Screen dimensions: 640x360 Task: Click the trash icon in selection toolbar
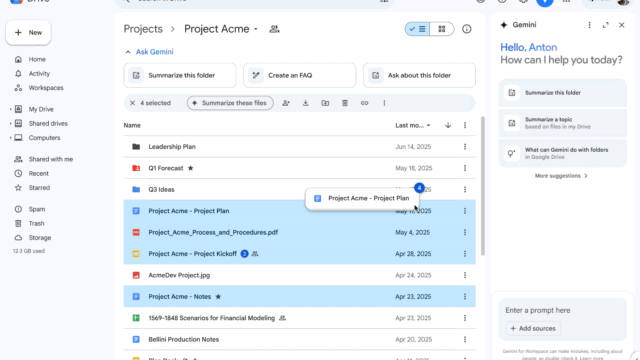tap(345, 103)
